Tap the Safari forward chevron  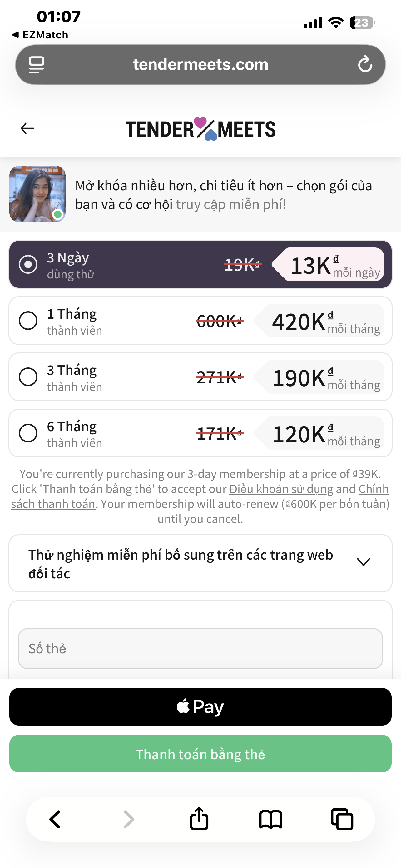[129, 819]
